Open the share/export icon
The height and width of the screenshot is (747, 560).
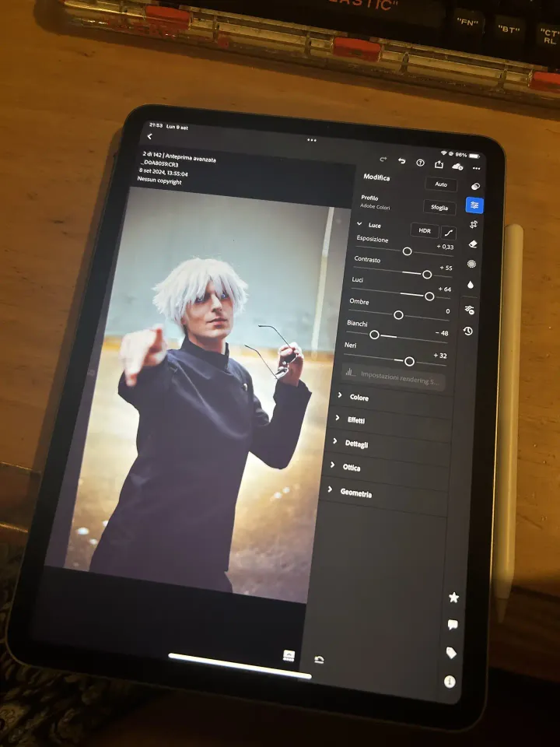pos(439,164)
